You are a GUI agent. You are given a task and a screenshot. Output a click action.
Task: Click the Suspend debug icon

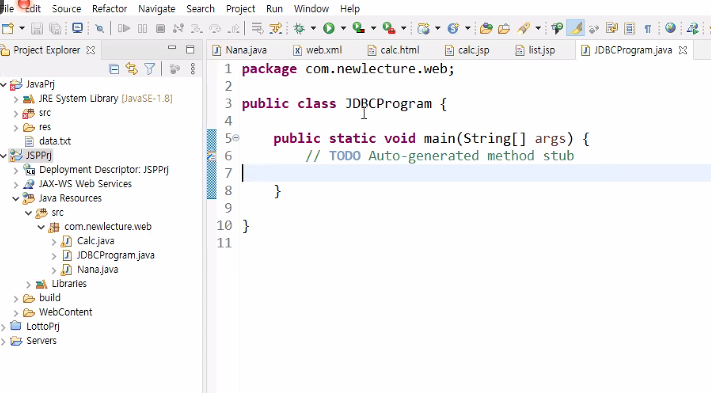coord(142,29)
